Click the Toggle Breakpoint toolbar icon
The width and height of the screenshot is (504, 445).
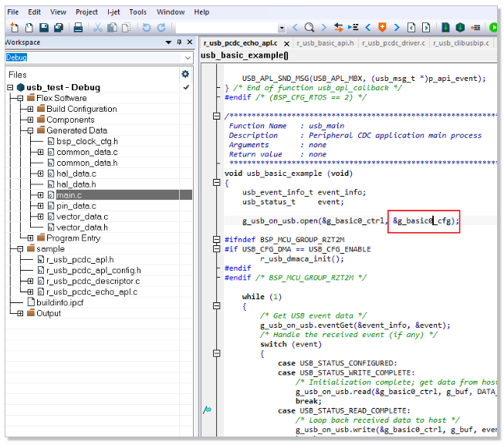475,28
